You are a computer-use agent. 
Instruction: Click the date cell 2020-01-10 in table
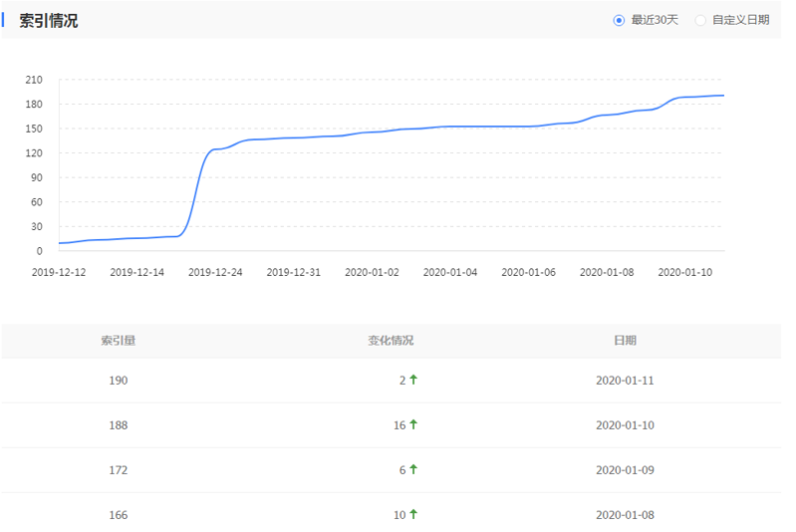point(625,424)
